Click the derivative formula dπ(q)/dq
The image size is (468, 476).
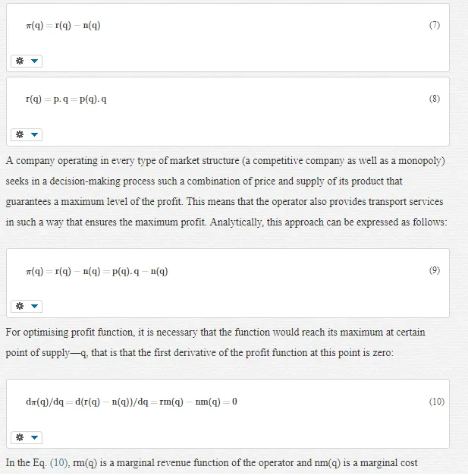131,402
